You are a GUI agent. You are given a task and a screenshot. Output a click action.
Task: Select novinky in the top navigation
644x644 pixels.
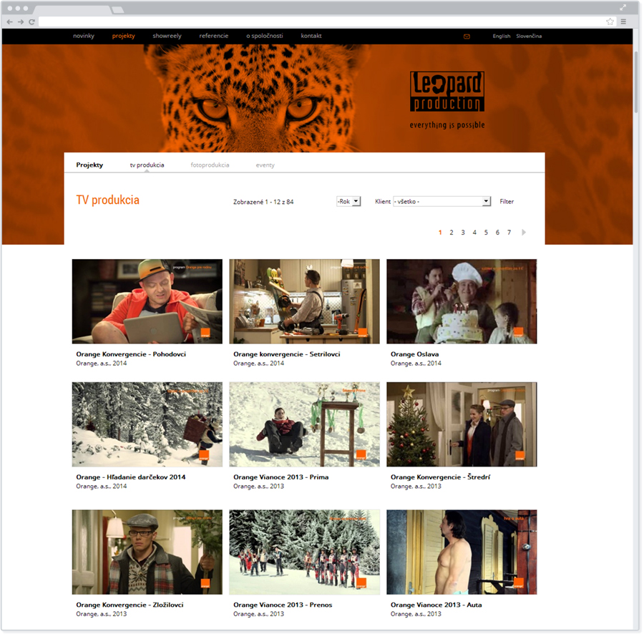point(84,36)
